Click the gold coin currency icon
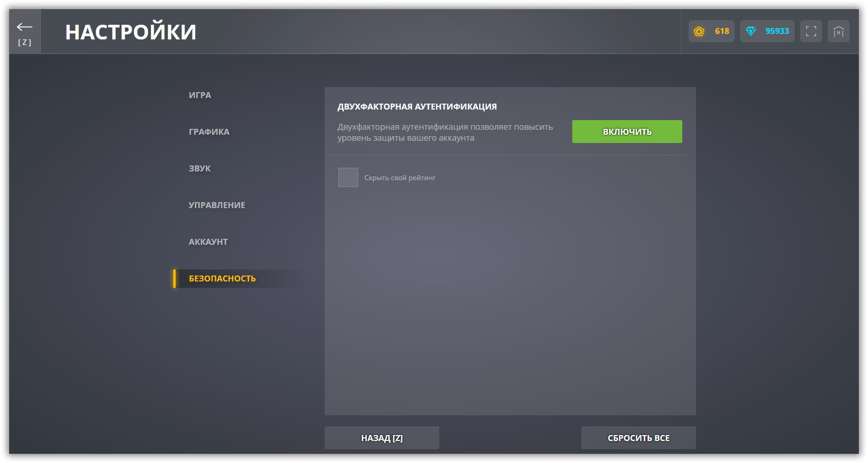This screenshot has height=463, width=868. click(x=699, y=31)
